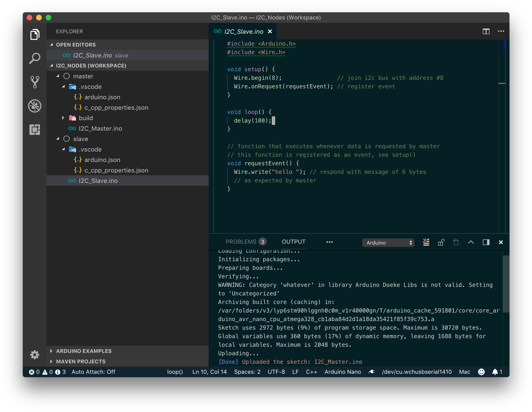Open I2C_Master.ino in the explorer
The width and height of the screenshot is (532, 412).
tap(100, 128)
